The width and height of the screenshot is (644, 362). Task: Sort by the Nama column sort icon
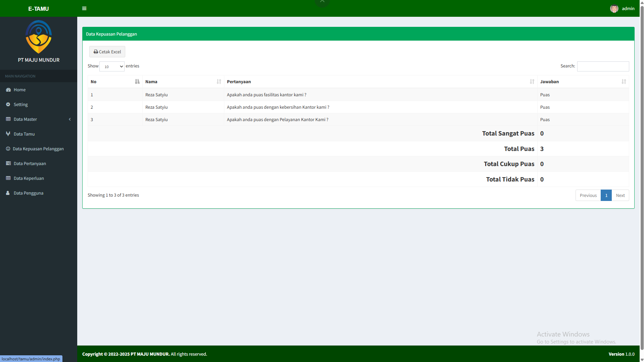coord(219,82)
